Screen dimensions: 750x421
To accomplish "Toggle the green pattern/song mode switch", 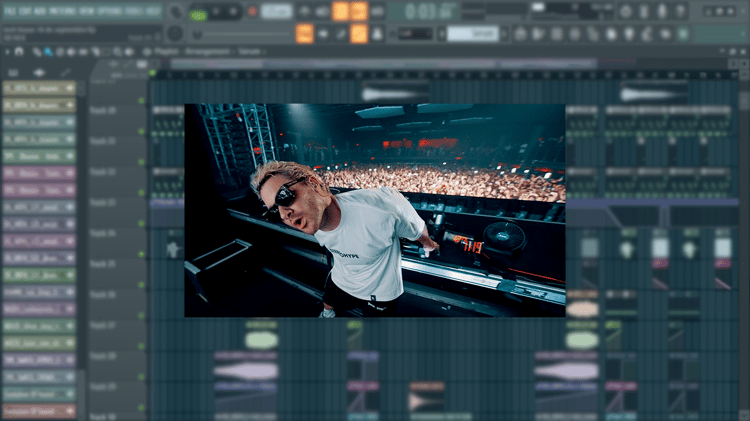I will [198, 15].
